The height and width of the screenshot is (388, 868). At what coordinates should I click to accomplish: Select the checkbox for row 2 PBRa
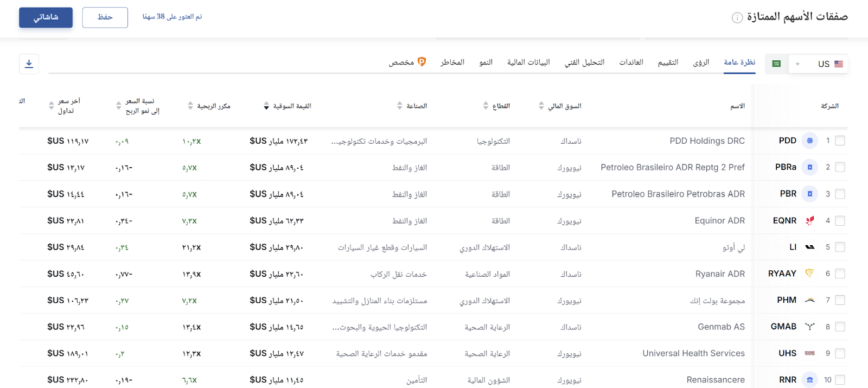click(x=840, y=168)
